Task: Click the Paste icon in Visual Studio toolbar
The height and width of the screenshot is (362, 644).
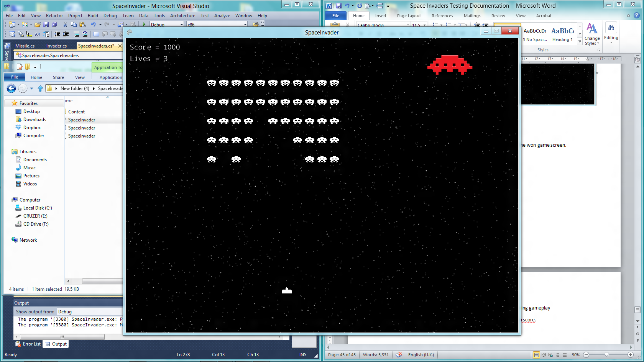Action: (x=82, y=25)
